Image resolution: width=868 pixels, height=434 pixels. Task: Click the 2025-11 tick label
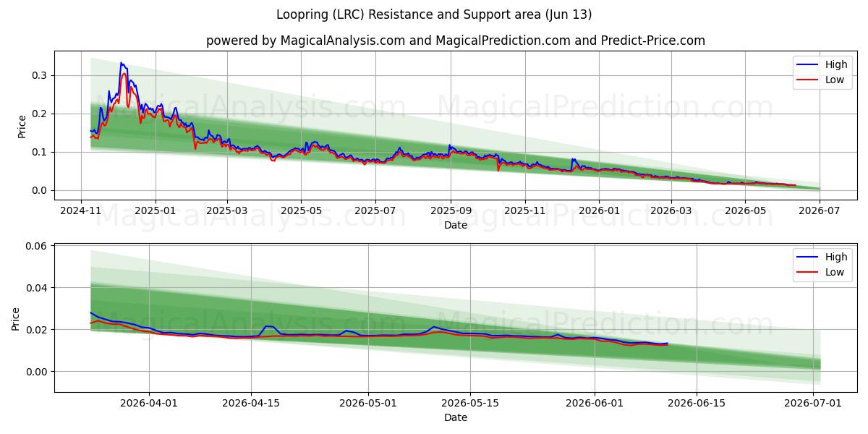(525, 210)
